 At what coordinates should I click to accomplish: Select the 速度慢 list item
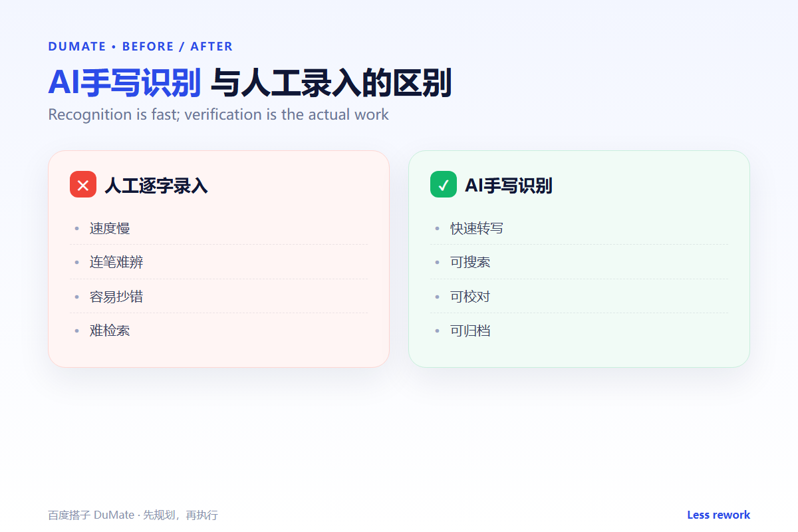[219, 228]
